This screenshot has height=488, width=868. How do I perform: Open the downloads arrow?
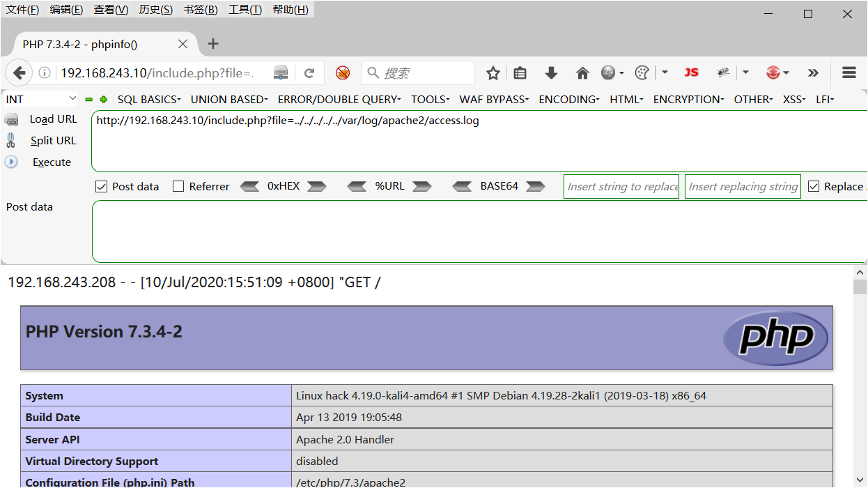(x=551, y=73)
